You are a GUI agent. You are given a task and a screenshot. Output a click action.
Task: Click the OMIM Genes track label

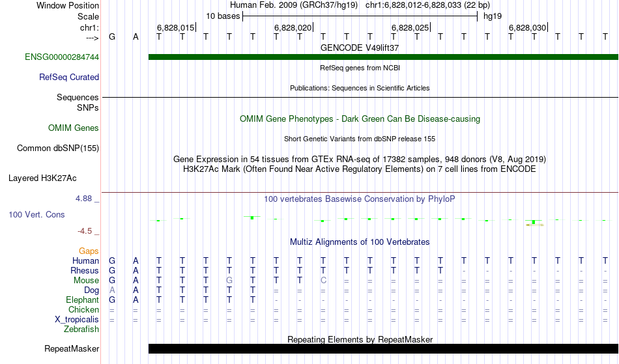pyautogui.click(x=74, y=128)
